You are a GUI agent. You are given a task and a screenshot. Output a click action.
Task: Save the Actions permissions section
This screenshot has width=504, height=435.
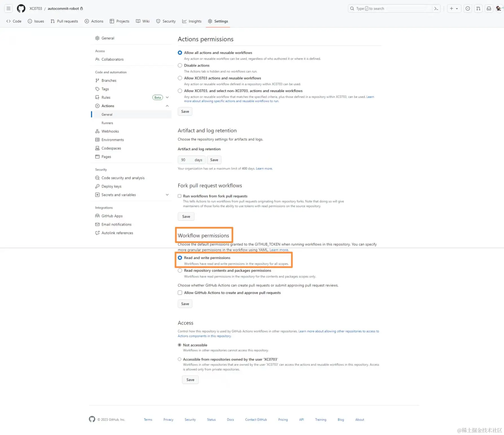point(185,112)
